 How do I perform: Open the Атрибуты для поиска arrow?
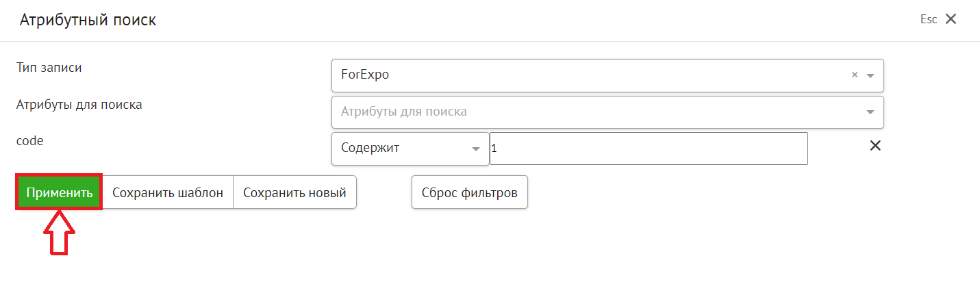(870, 112)
